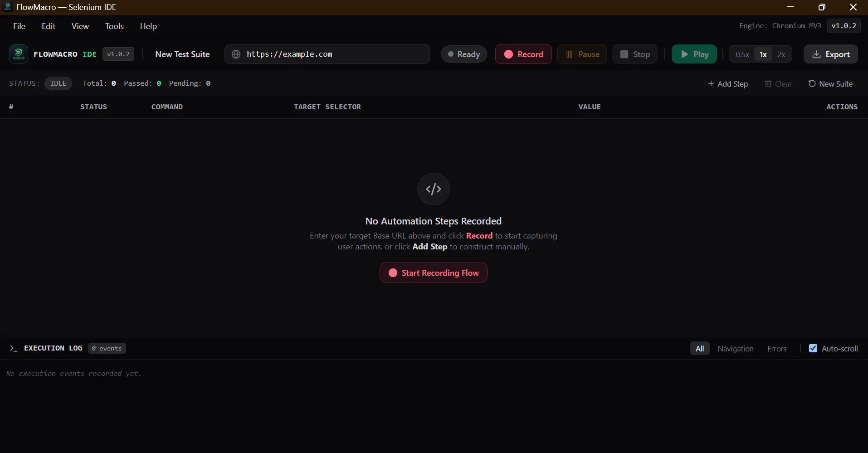Viewport: 868px width, 453px height.
Task: Pause the recording
Action: click(582, 54)
